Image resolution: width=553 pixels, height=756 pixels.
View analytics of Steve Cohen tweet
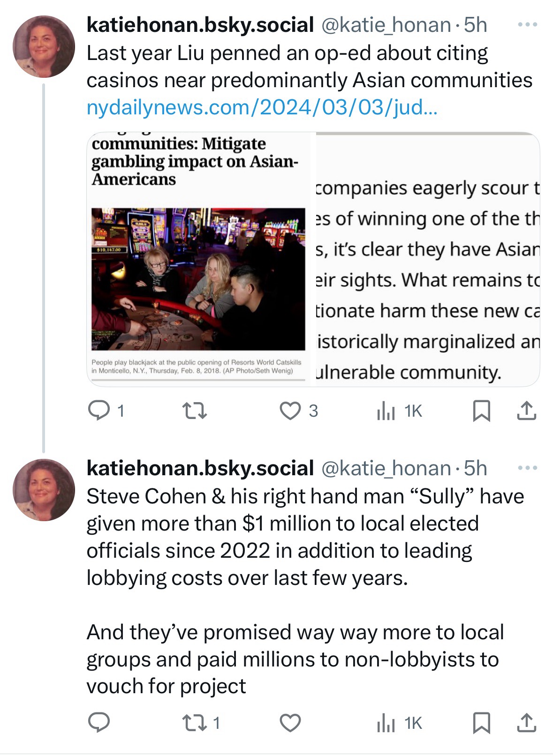point(386,723)
